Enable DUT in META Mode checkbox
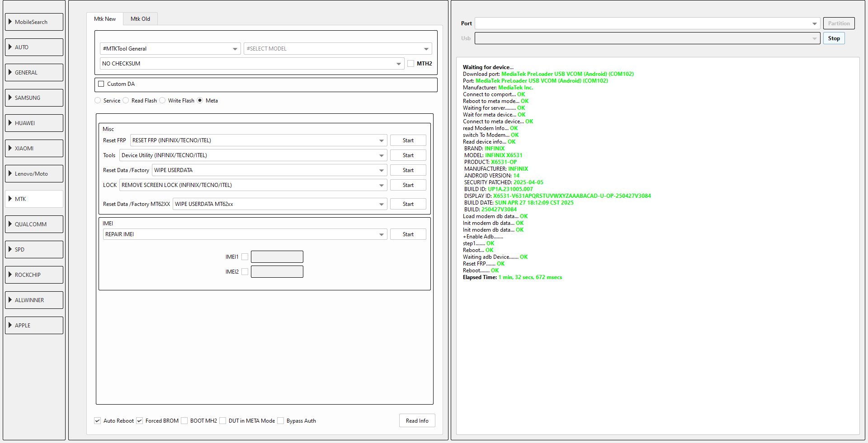 222,420
